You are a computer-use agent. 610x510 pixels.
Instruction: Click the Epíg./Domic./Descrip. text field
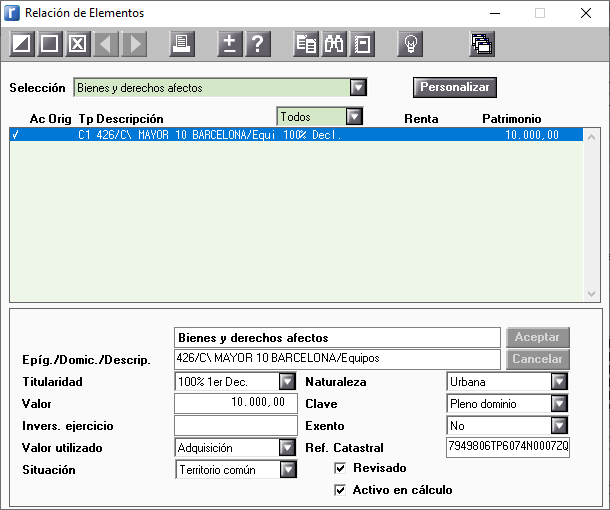(337, 359)
